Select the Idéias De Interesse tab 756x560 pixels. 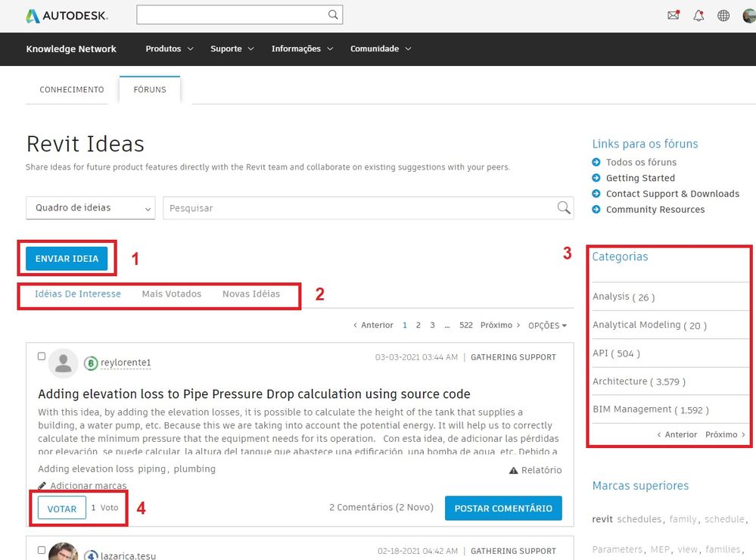coord(78,294)
